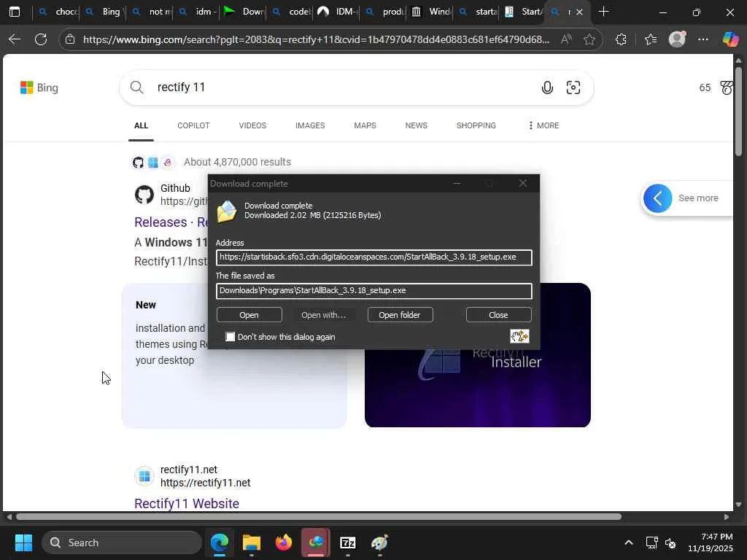747x560 pixels.
Task: Switch to the COPILOT search tab
Action: point(193,125)
